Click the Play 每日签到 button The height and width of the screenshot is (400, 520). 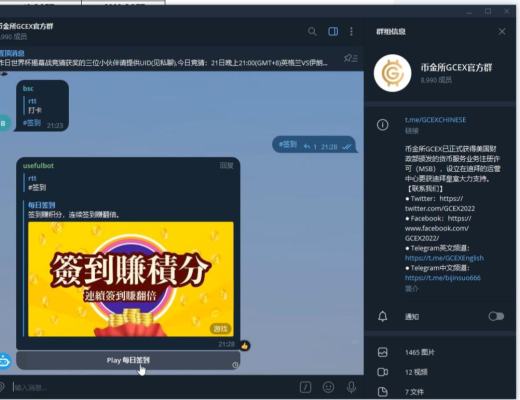click(128, 360)
